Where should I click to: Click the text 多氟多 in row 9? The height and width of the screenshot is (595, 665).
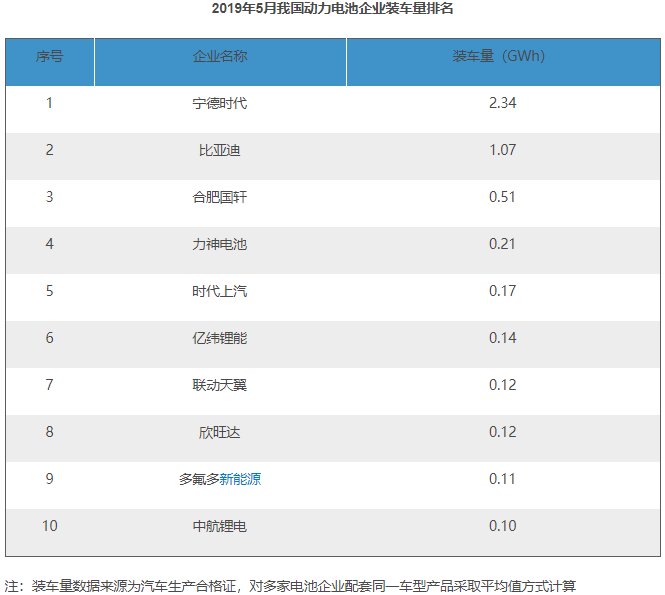click(199, 479)
